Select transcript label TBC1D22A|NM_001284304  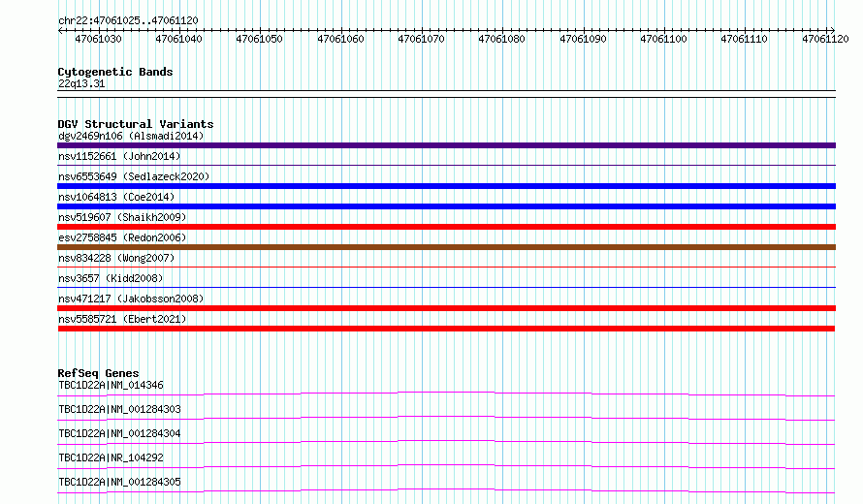coord(119,433)
